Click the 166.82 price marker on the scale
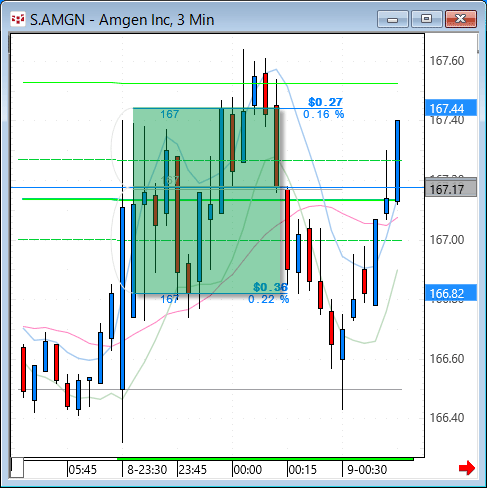 pyautogui.click(x=451, y=293)
